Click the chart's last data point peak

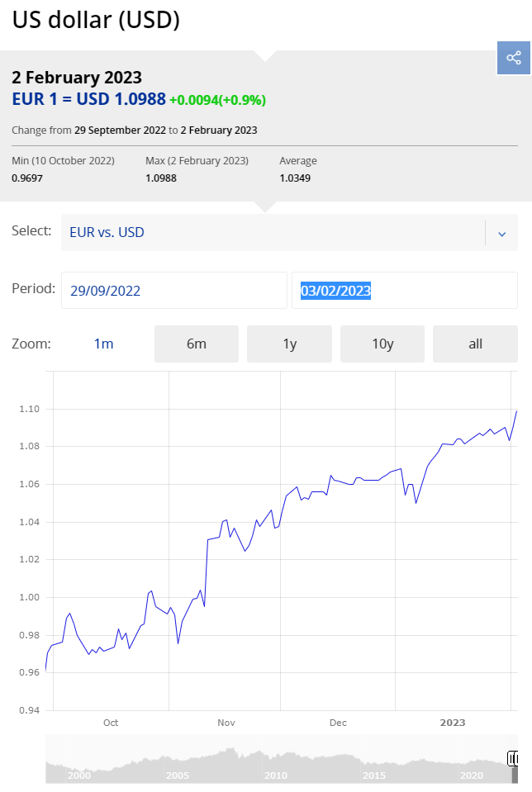[516, 411]
